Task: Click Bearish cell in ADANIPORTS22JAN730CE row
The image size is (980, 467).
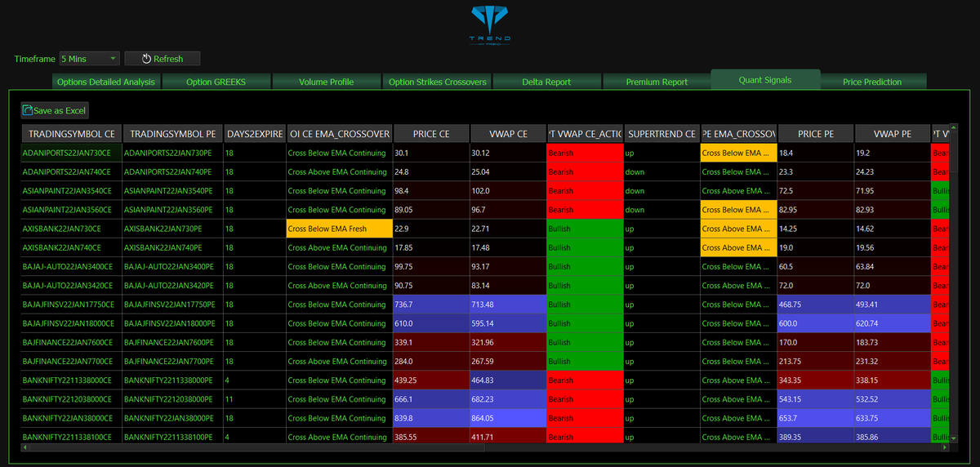Action: [x=584, y=153]
